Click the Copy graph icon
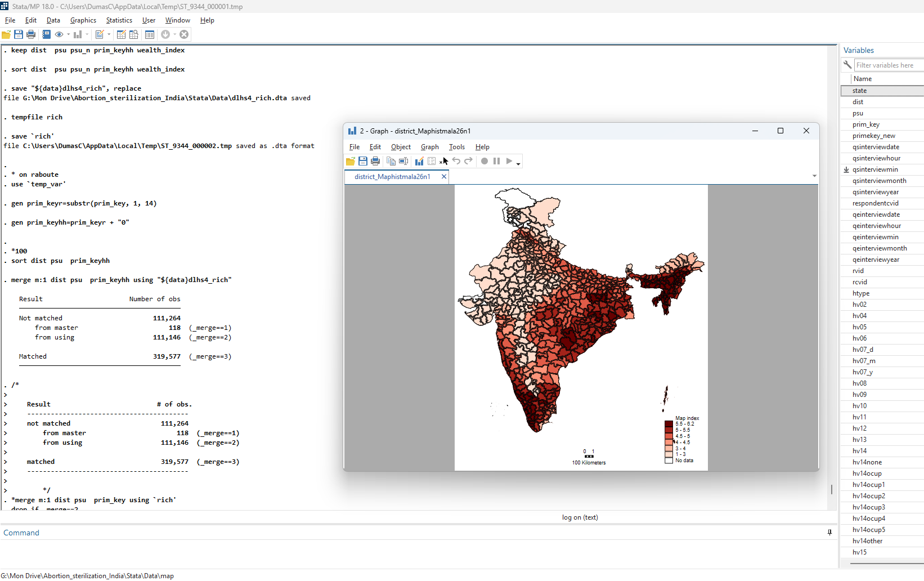 coord(391,161)
